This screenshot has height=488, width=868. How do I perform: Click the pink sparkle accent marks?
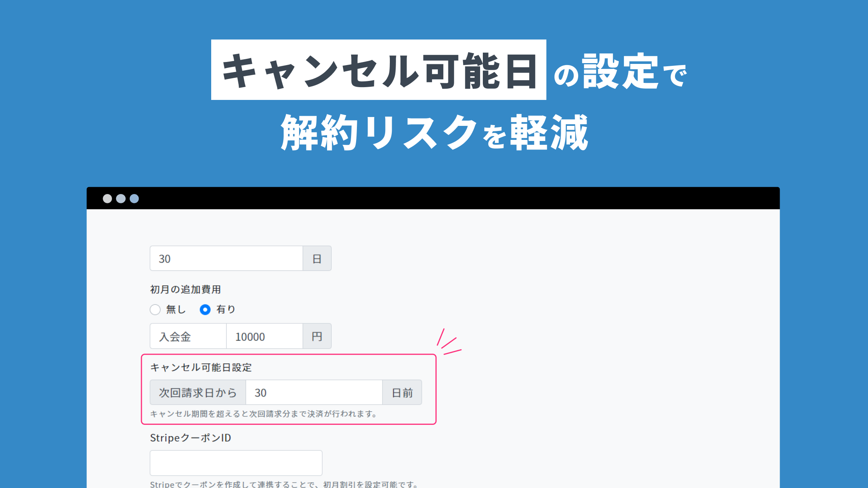tap(449, 342)
